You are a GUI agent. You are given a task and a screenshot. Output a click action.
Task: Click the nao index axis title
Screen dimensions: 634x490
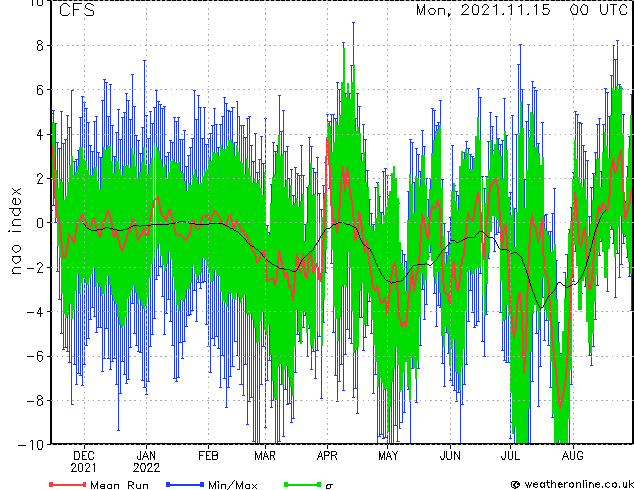[15, 231]
